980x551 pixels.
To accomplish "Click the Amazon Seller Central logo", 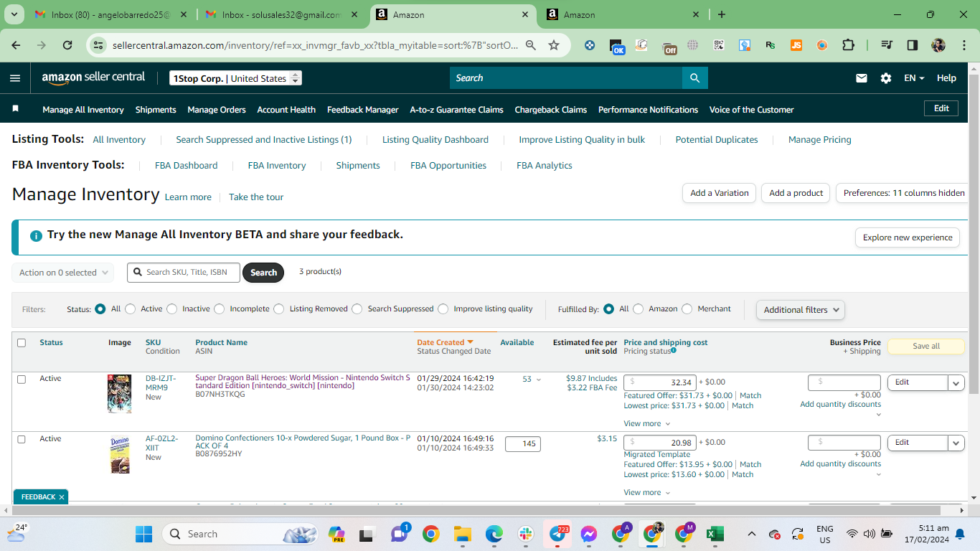I will point(93,77).
